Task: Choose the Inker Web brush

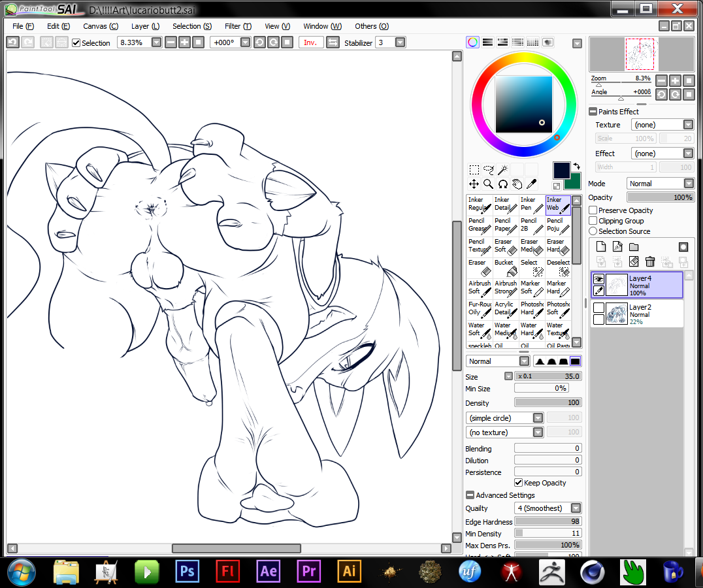Action: (558, 204)
